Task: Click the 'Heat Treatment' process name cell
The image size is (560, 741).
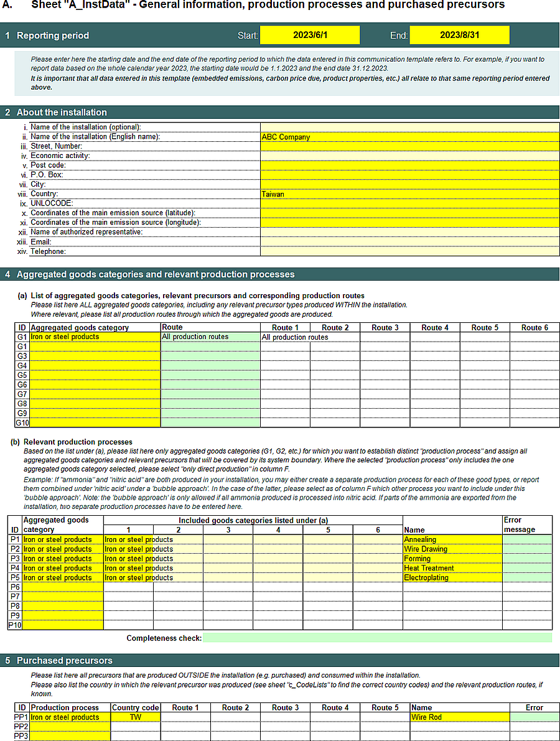Action: tap(453, 568)
